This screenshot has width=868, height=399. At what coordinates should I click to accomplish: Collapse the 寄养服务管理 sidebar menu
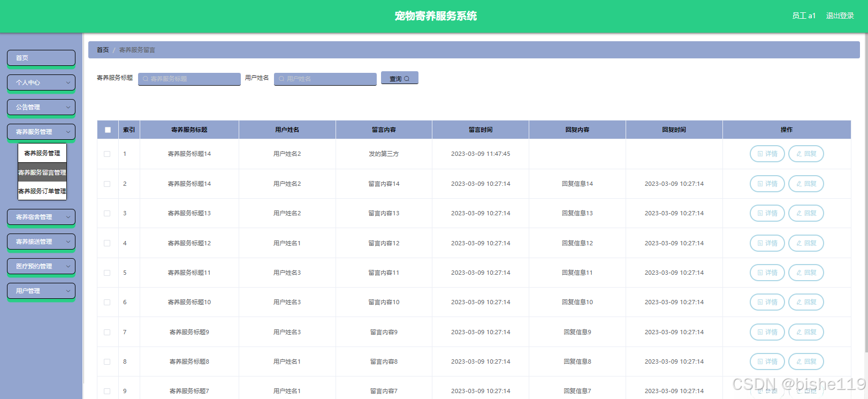pos(41,132)
